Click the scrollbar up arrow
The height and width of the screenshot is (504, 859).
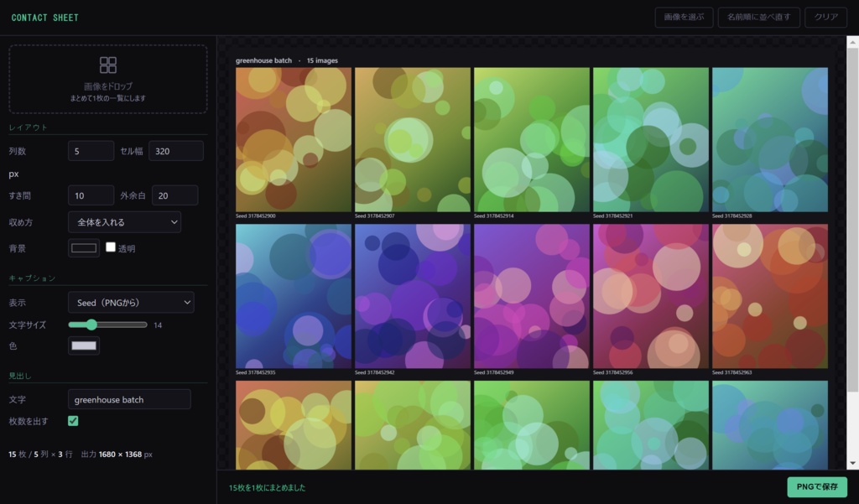852,42
